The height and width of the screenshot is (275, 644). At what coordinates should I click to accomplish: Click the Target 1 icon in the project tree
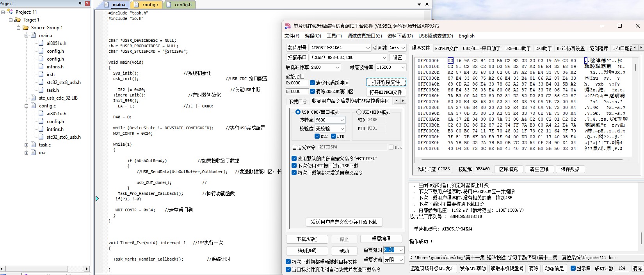(x=18, y=20)
